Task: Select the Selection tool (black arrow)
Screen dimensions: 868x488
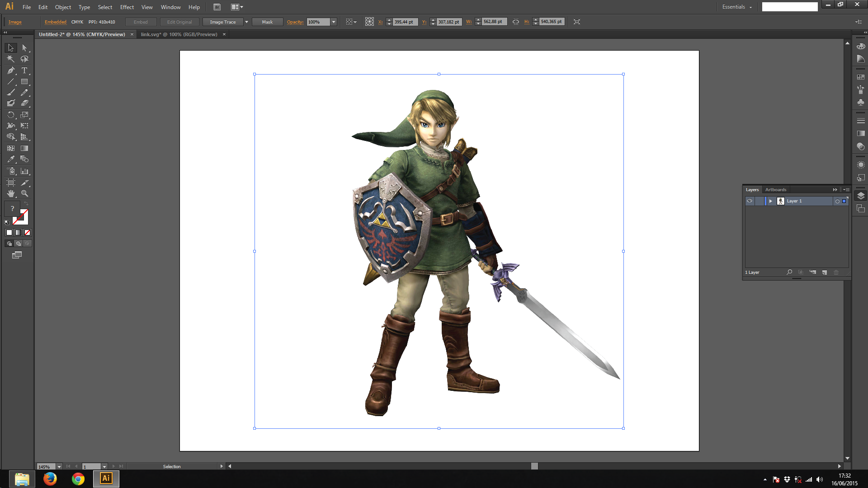Action: pyautogui.click(x=11, y=48)
